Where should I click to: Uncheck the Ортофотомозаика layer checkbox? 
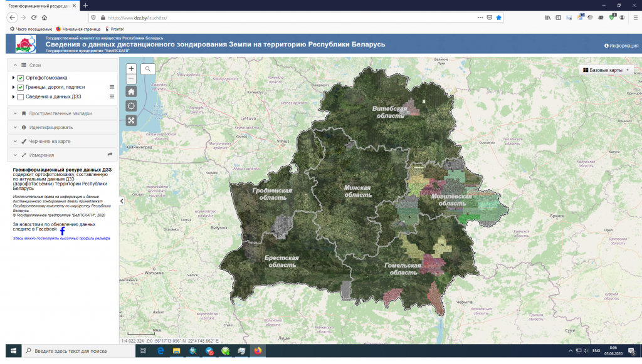tap(21, 78)
